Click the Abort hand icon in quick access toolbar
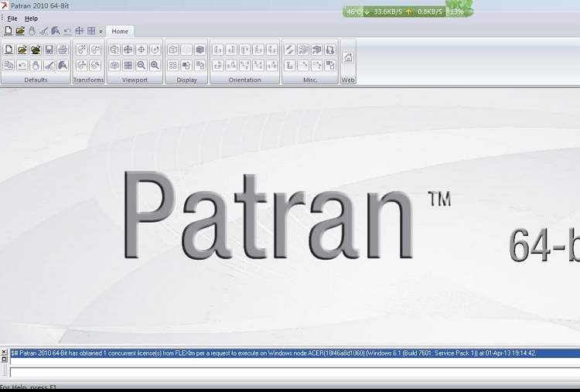This screenshot has height=392, width=580. click(x=32, y=31)
